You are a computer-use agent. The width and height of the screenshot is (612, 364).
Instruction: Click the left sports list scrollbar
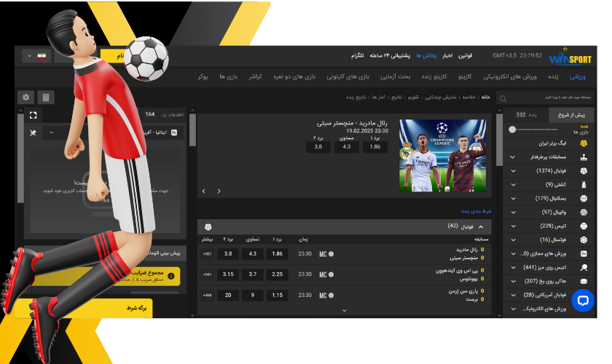pyautogui.click(x=499, y=141)
